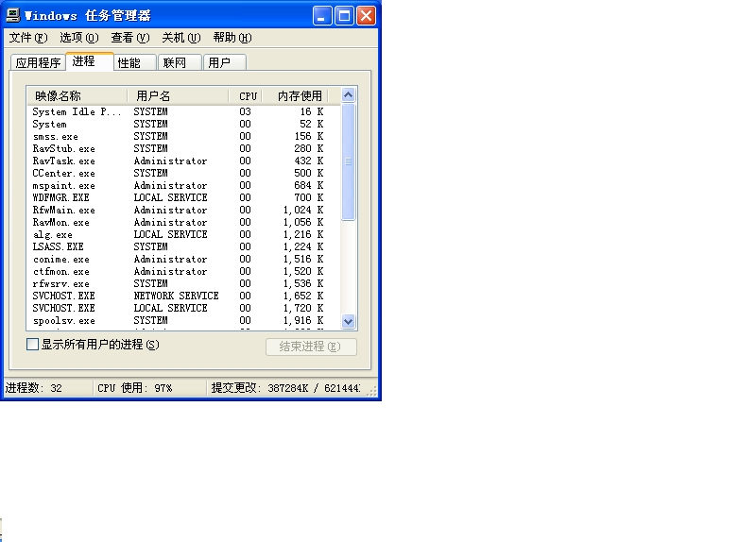
Task: Select the mspaint.exe process
Action: pos(183,185)
